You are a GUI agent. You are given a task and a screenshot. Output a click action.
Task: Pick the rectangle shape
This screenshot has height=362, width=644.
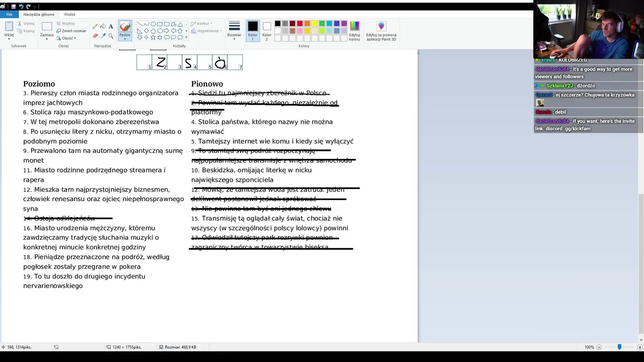[x=159, y=24]
